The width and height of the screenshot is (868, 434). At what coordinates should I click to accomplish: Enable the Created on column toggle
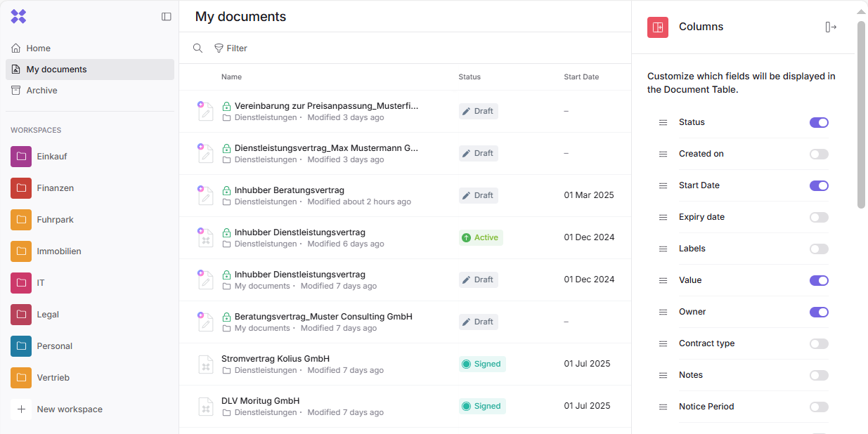click(819, 154)
